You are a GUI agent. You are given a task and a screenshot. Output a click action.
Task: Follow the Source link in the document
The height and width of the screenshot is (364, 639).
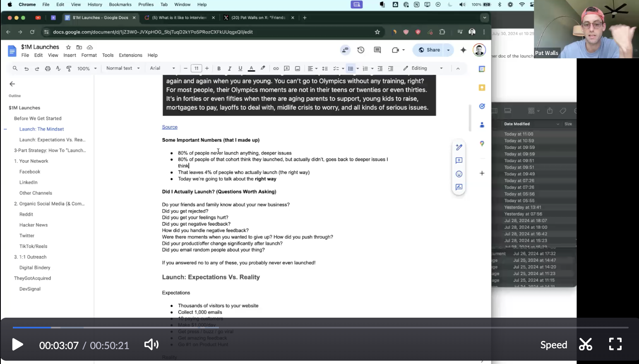[x=170, y=127]
